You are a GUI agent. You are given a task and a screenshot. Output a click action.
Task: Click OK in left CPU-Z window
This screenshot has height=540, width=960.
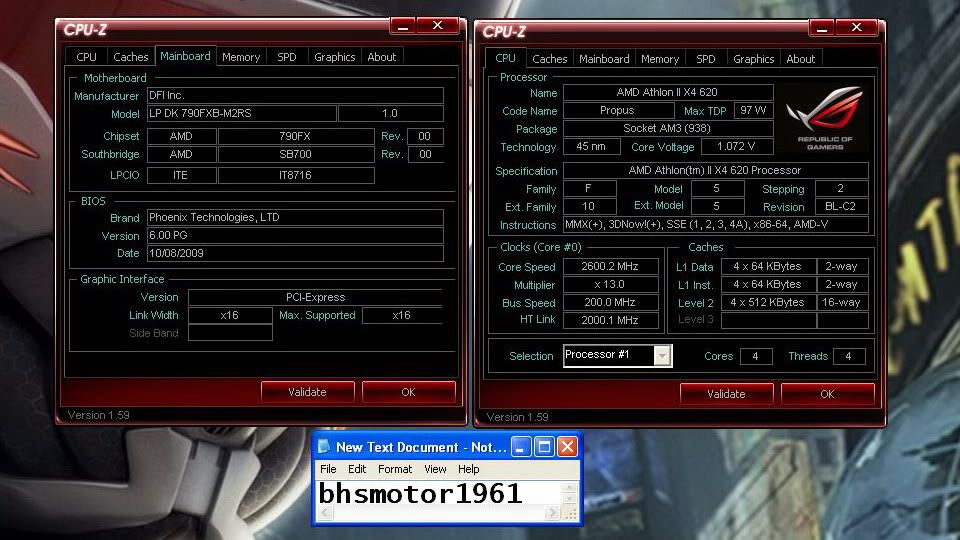point(408,392)
